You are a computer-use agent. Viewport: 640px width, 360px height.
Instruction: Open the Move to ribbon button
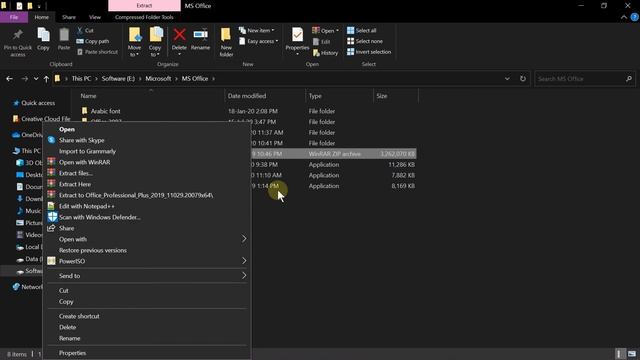point(134,42)
